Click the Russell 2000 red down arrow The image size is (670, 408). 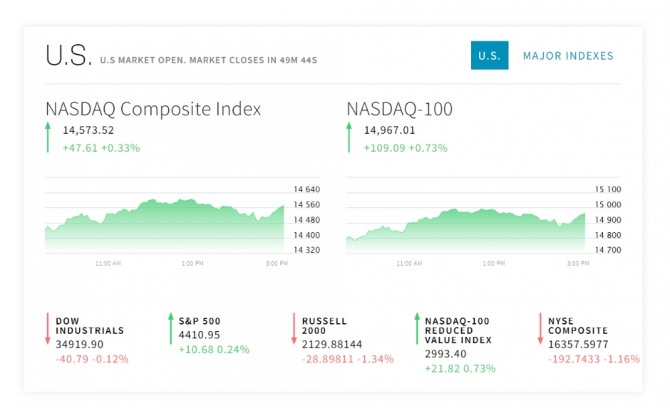pos(294,329)
